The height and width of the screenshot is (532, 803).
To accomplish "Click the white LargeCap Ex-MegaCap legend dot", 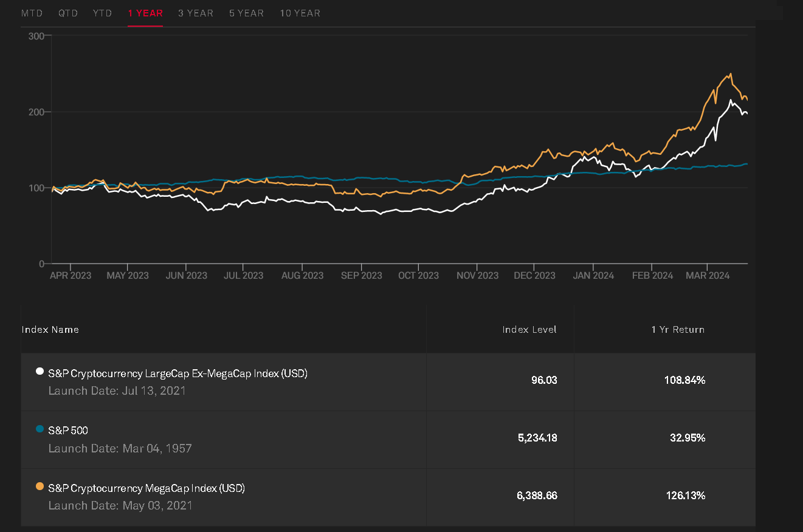I will point(40,371).
